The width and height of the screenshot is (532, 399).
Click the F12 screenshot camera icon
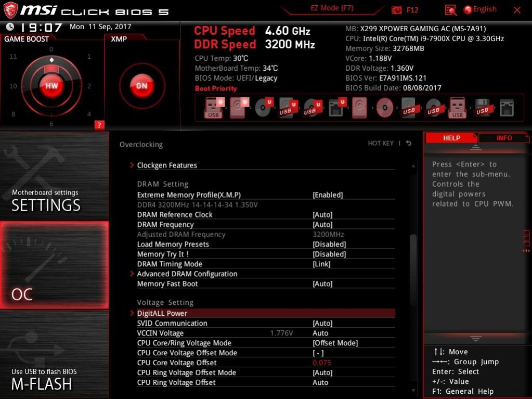point(396,10)
